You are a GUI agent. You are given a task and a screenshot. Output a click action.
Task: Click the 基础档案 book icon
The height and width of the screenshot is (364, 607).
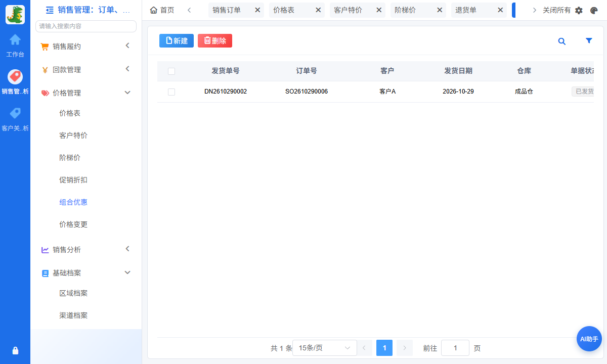coord(45,273)
